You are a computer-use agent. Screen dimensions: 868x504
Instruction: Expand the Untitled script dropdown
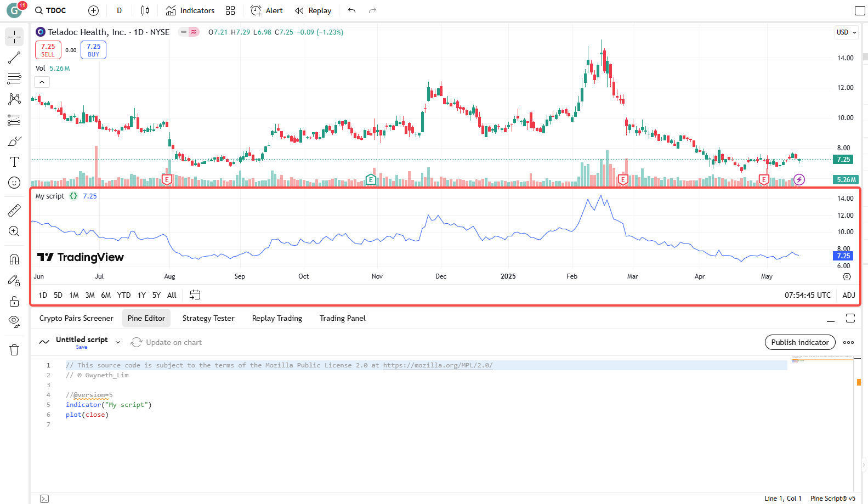(118, 342)
